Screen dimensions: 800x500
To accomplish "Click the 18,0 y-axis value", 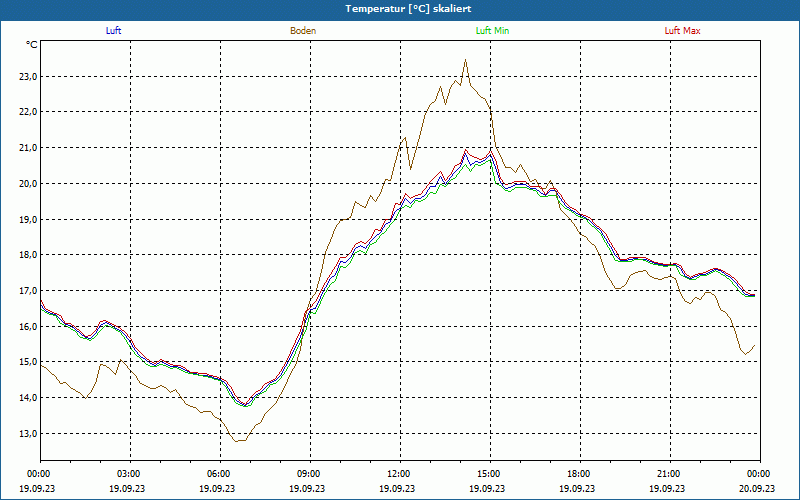I will point(29,255).
